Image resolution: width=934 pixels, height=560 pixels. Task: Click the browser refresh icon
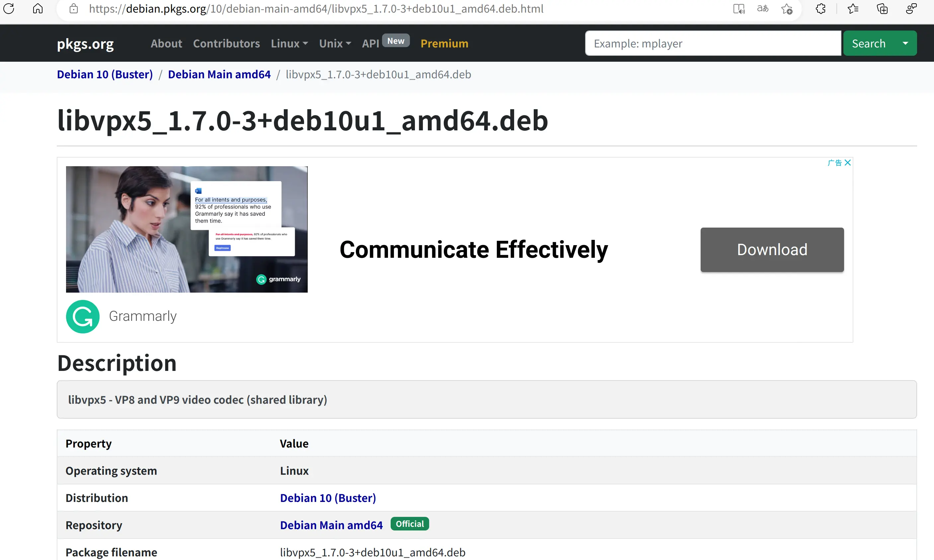[9, 9]
